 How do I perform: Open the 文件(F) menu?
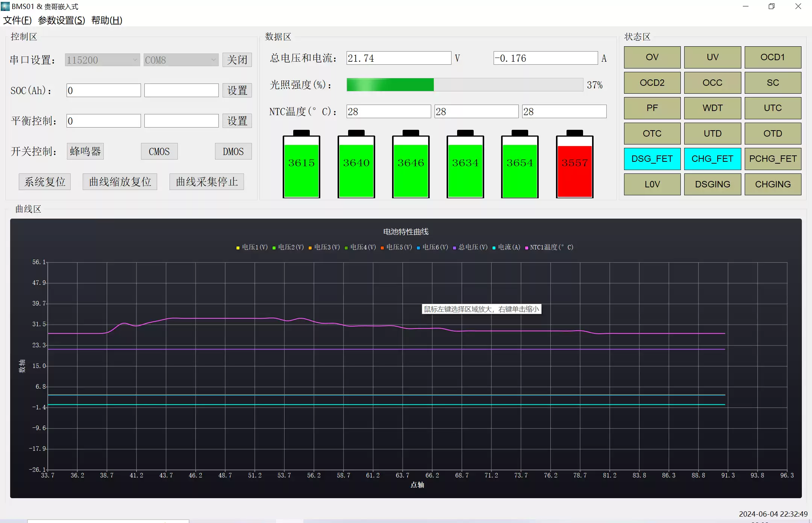(x=17, y=20)
